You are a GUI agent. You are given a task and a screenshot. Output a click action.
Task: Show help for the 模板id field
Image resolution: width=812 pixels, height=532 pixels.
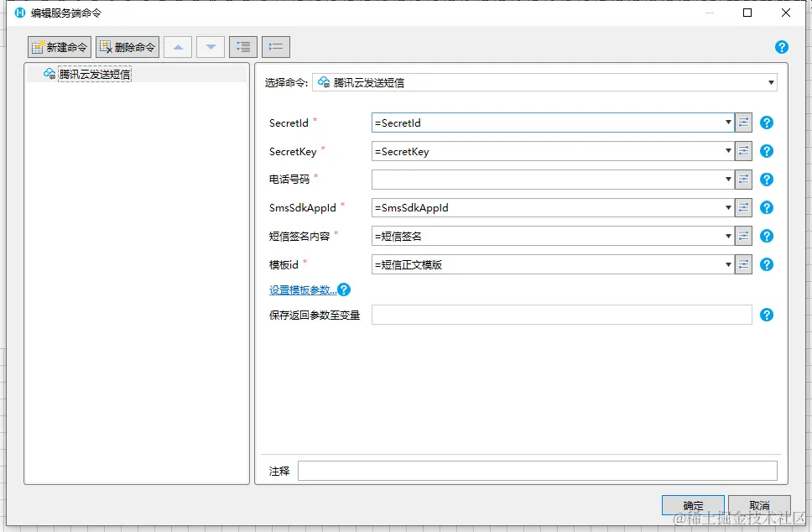(767, 264)
